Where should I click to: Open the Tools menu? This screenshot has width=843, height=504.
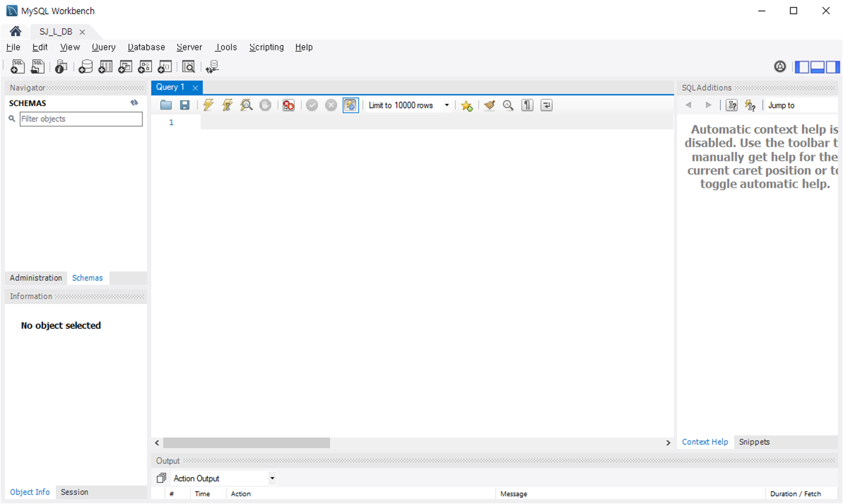226,47
